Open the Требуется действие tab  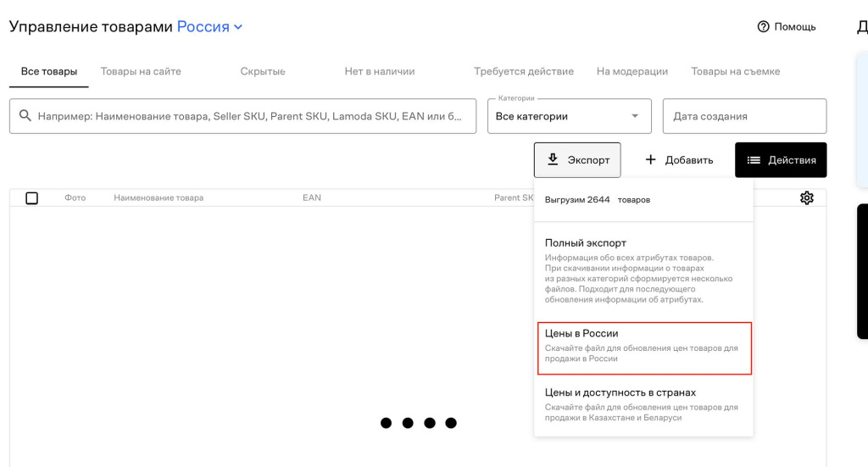(524, 71)
